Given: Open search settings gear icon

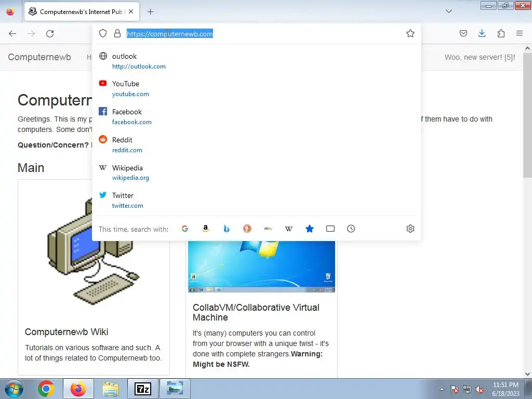Looking at the screenshot, I should [x=410, y=229].
